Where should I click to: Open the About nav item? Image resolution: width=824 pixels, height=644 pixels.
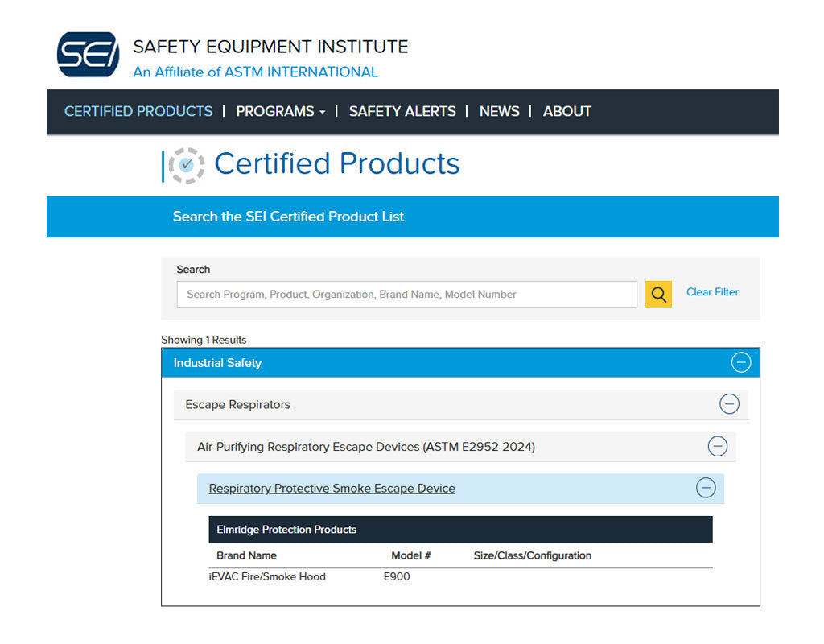[567, 111]
